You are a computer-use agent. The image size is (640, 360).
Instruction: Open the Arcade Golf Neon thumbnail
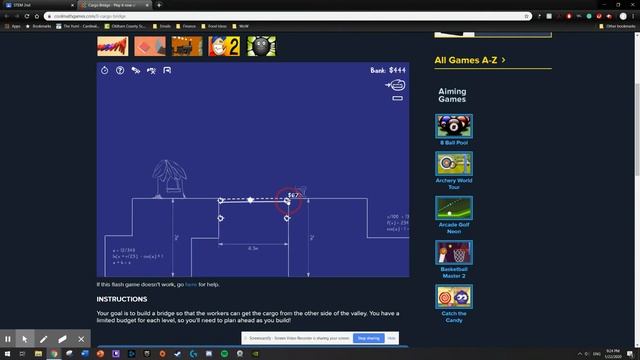pyautogui.click(x=454, y=208)
